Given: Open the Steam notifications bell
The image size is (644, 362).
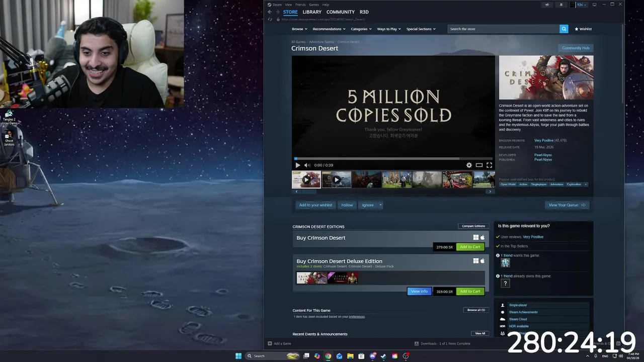Looking at the screenshot, I should [561, 5].
